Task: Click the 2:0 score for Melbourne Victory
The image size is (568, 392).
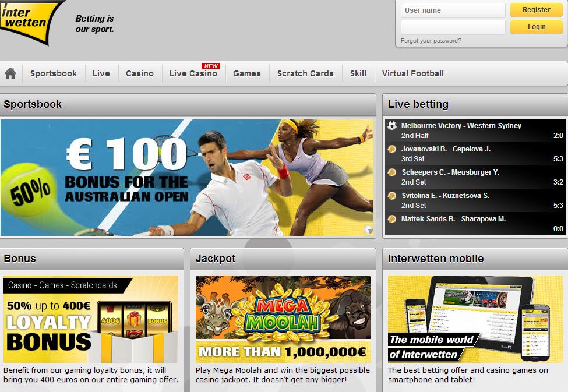Action: click(558, 136)
